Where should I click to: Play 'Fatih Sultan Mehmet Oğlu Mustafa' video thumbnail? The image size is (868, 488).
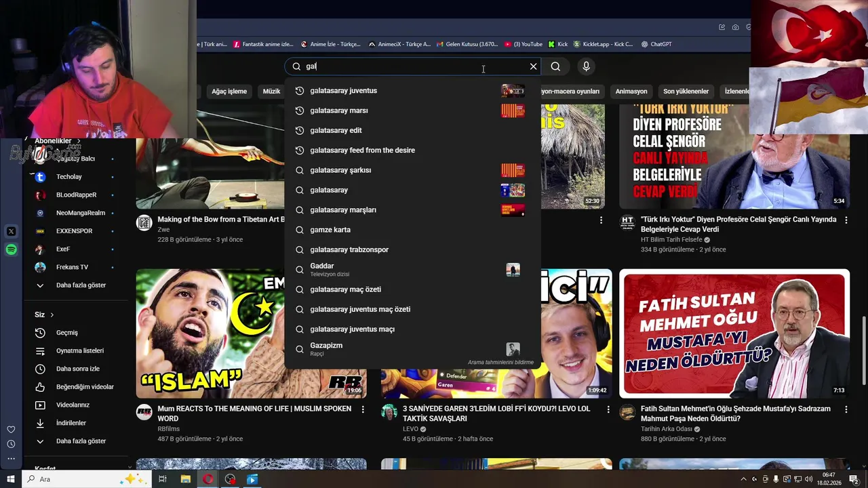(734, 333)
